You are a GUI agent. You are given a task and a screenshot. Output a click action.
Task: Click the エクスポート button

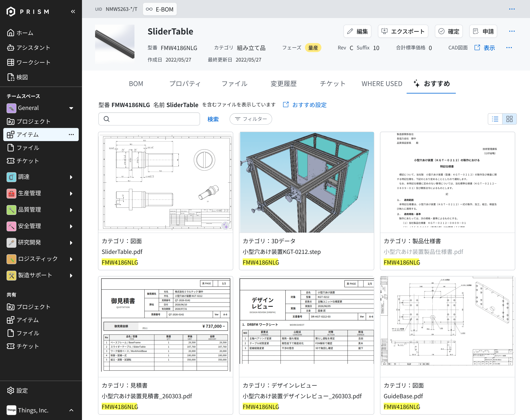point(403,31)
